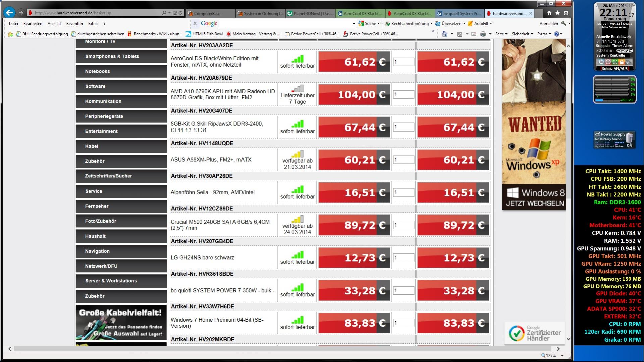Screen dimensions: 644x362
Task: Reload the page with the refresh icon
Action: point(180,13)
